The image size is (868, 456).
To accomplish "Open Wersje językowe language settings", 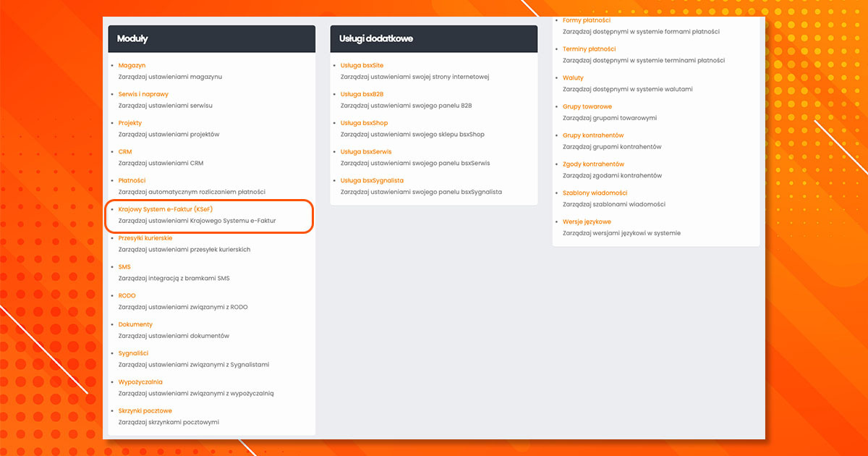I will tap(587, 221).
